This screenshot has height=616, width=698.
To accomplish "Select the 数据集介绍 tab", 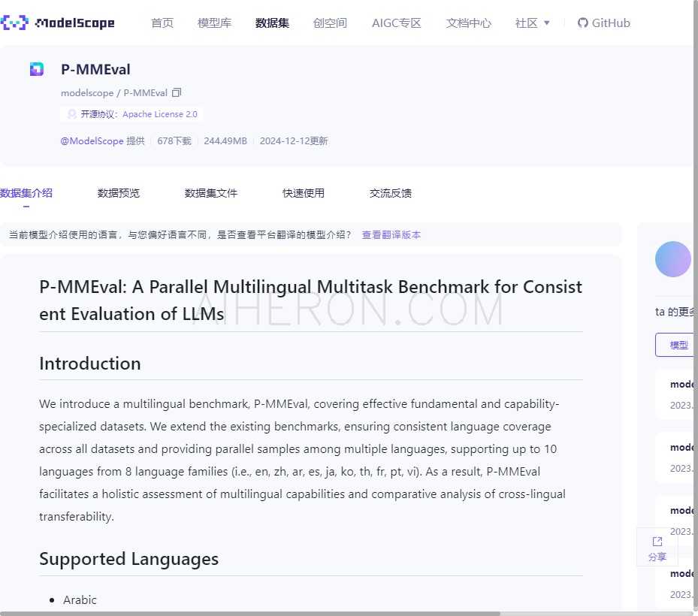I will 26,193.
